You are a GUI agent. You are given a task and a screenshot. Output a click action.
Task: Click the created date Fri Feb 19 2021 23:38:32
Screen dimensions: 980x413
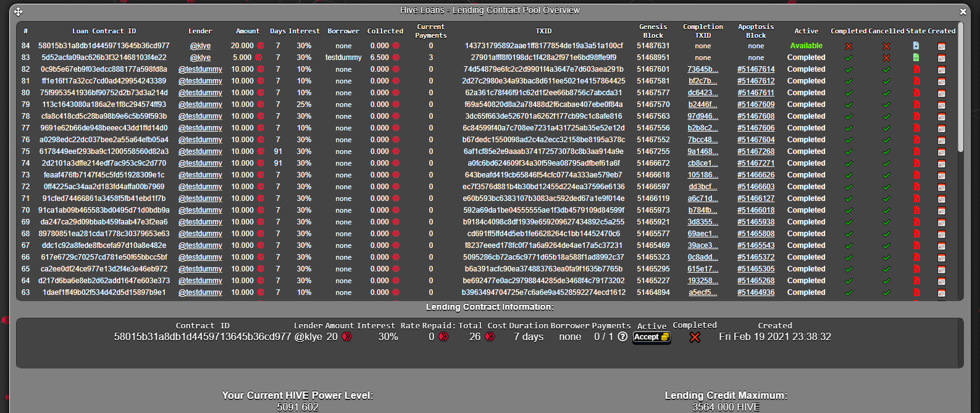pyautogui.click(x=775, y=337)
